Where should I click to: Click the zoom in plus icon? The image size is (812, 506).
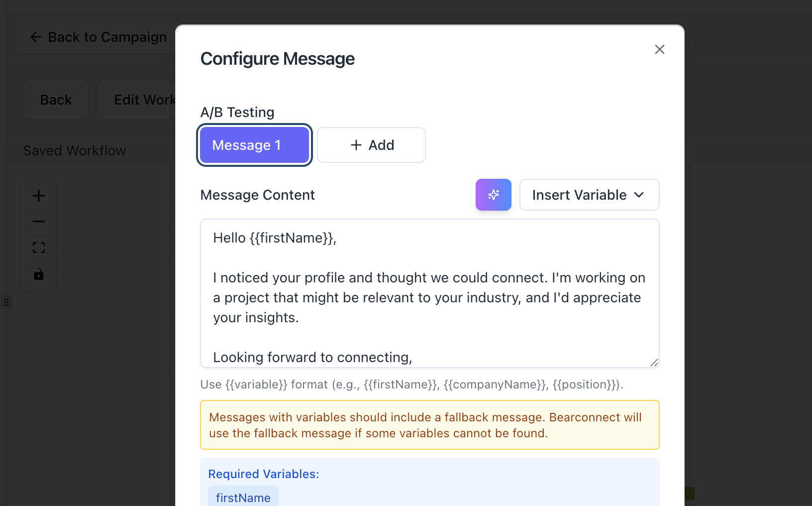click(x=39, y=196)
